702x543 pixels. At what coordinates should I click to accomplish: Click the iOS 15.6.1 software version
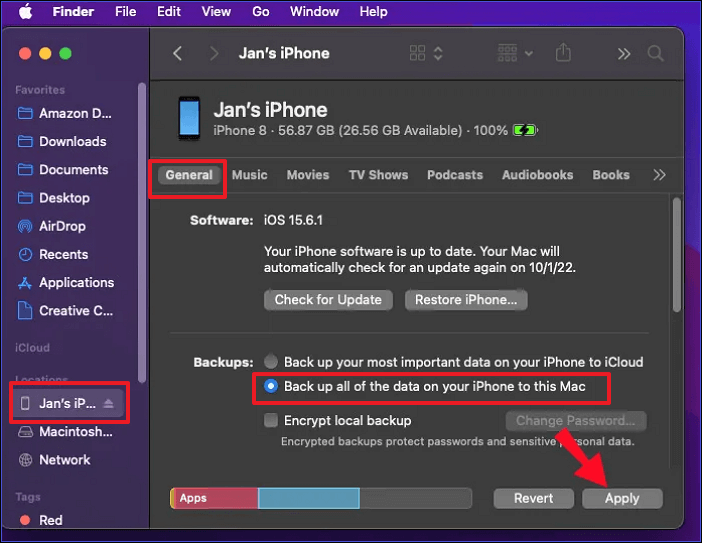click(x=293, y=220)
